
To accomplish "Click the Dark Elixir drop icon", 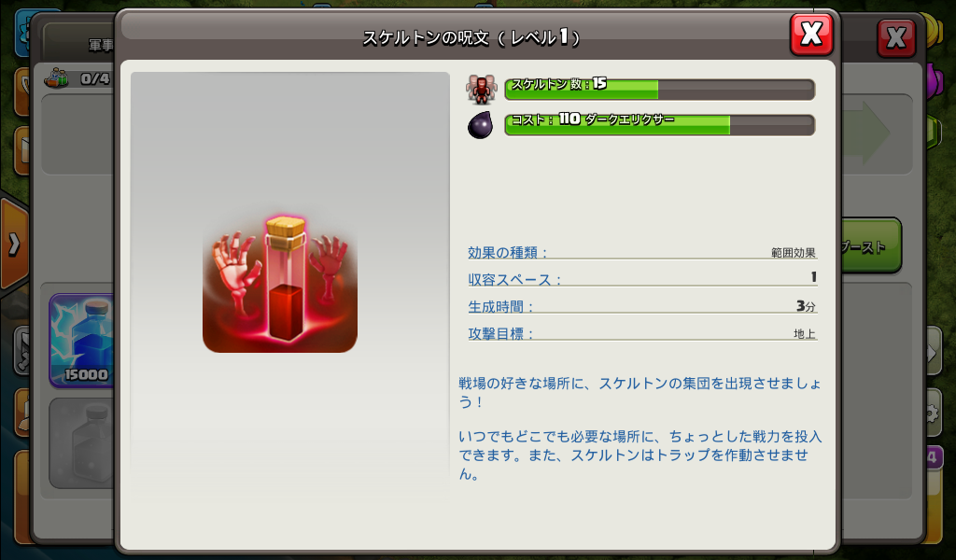I will point(481,125).
